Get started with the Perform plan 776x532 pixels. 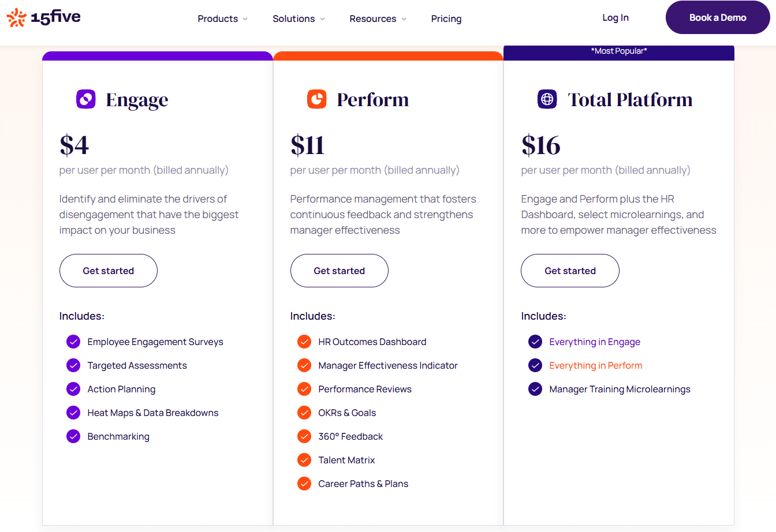point(339,271)
